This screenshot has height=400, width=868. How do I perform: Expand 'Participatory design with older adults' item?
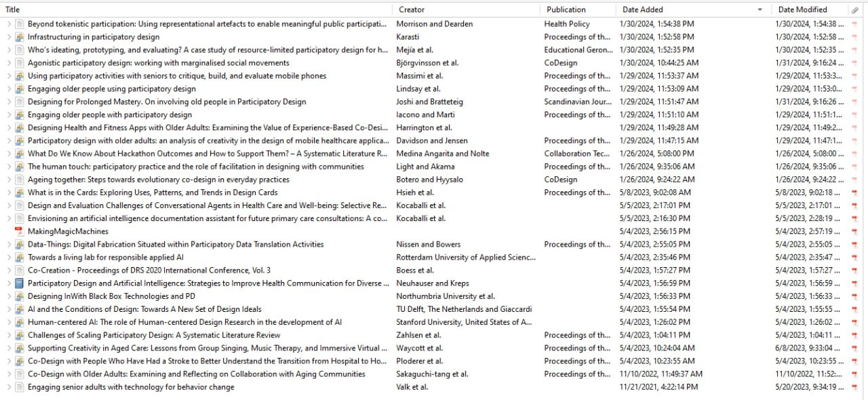(9, 140)
